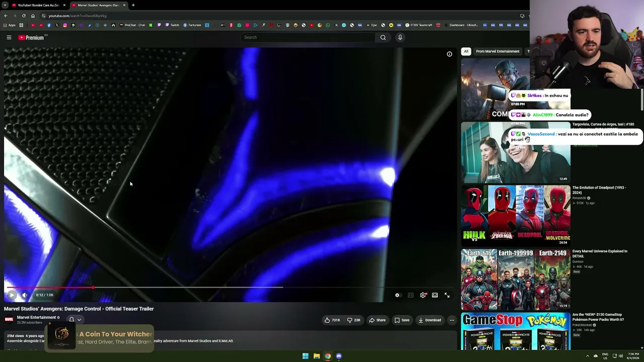Open the notification bell dropdown for Marvel Entertainment
Image resolution: width=644 pixels, height=362 pixels.
[74, 319]
